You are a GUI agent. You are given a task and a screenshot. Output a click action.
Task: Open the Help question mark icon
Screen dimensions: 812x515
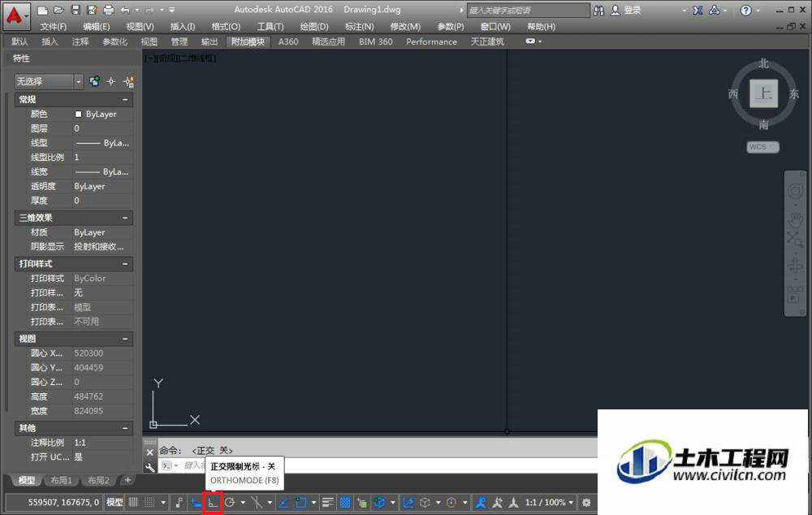[745, 10]
